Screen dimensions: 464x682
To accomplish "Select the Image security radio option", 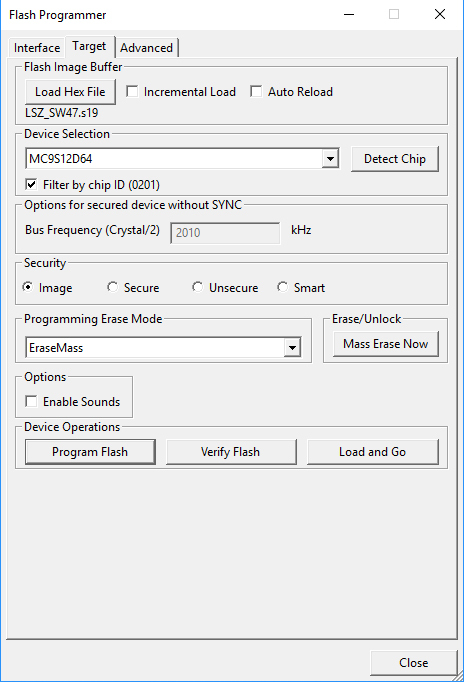I will [27, 287].
